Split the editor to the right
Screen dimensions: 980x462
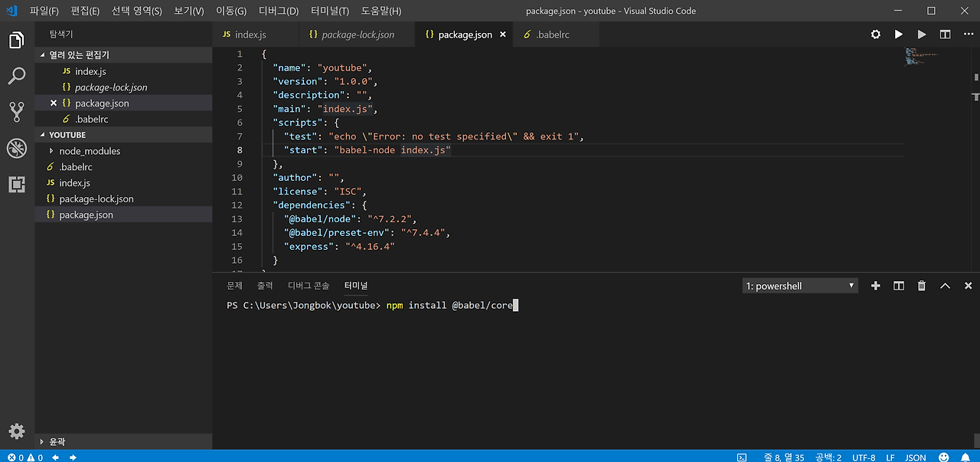point(945,34)
